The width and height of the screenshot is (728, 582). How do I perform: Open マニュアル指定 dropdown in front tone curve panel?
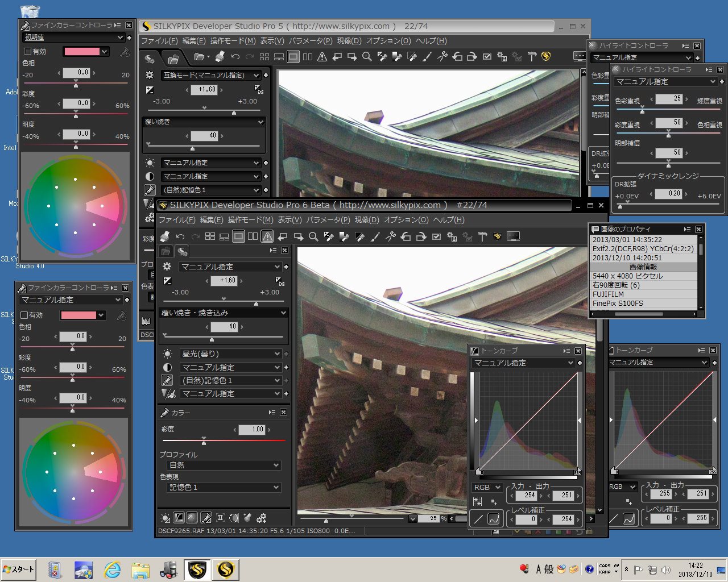pos(524,363)
